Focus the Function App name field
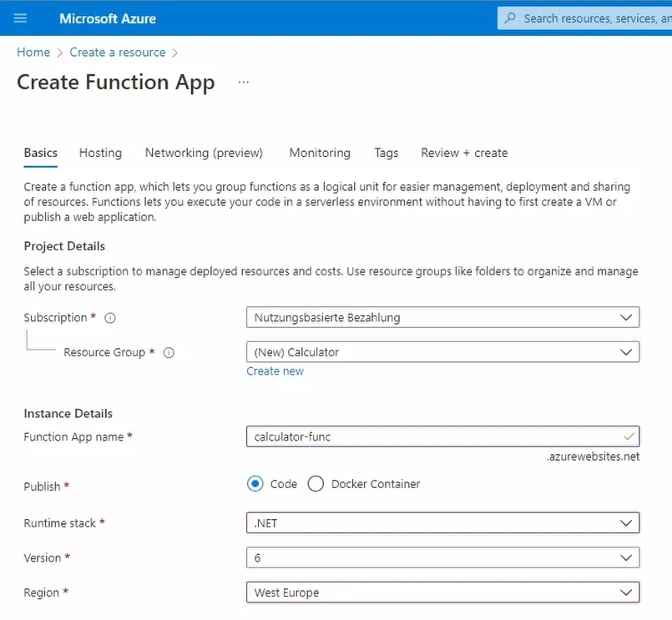This screenshot has width=672, height=620. (442, 436)
